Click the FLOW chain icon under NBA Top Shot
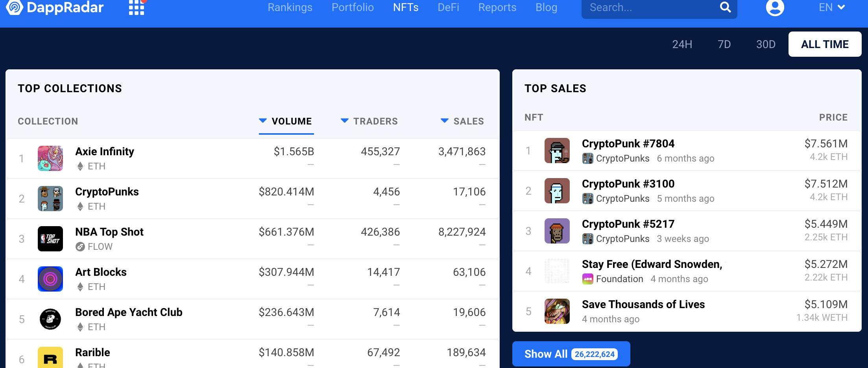This screenshot has width=868, height=368. 80,247
